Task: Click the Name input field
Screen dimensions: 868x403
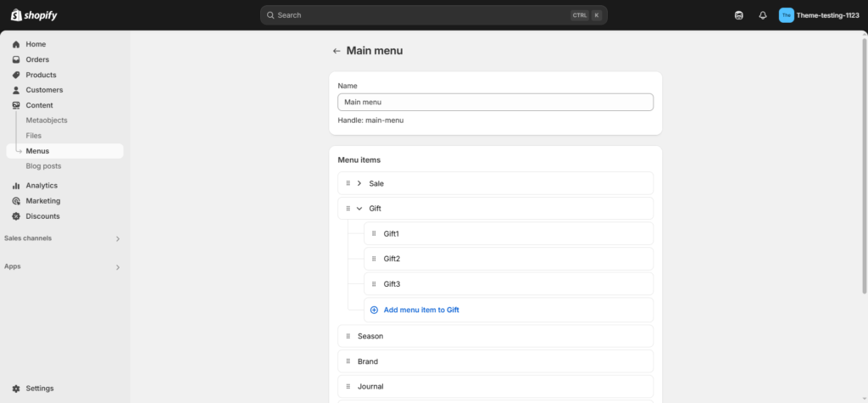Action: tap(495, 102)
